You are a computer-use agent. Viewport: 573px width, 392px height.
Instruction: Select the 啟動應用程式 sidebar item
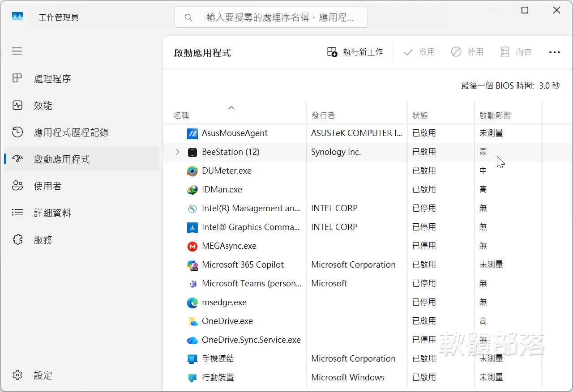point(81,159)
